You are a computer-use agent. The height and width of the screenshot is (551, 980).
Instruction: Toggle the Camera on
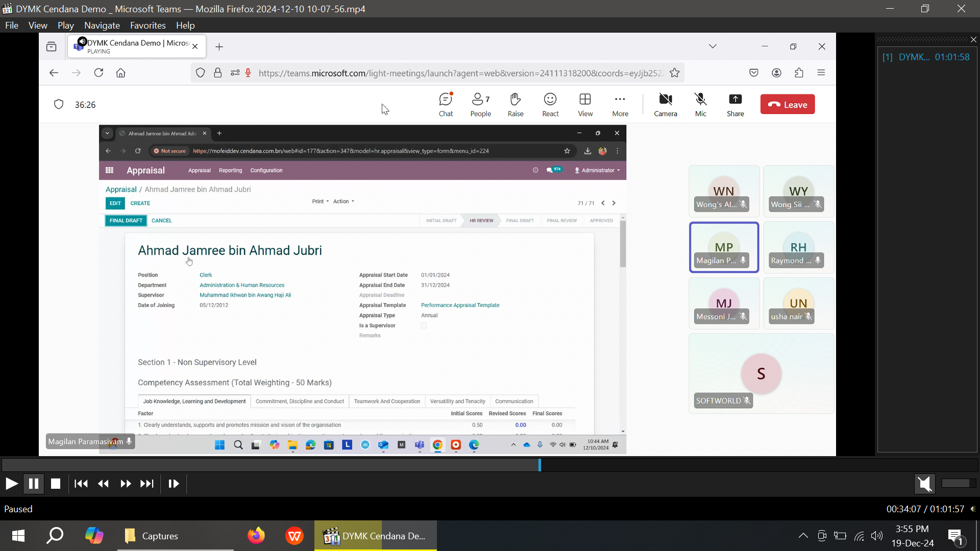[666, 105]
